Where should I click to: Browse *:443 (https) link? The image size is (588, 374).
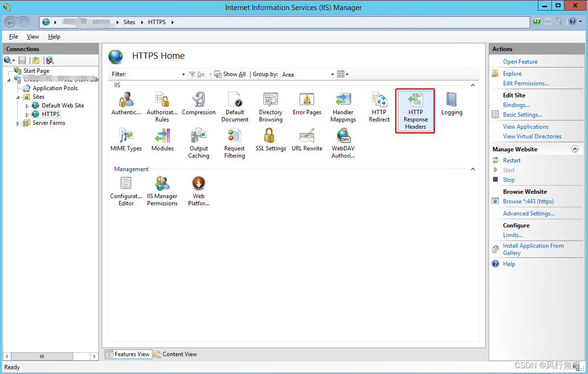pos(528,201)
